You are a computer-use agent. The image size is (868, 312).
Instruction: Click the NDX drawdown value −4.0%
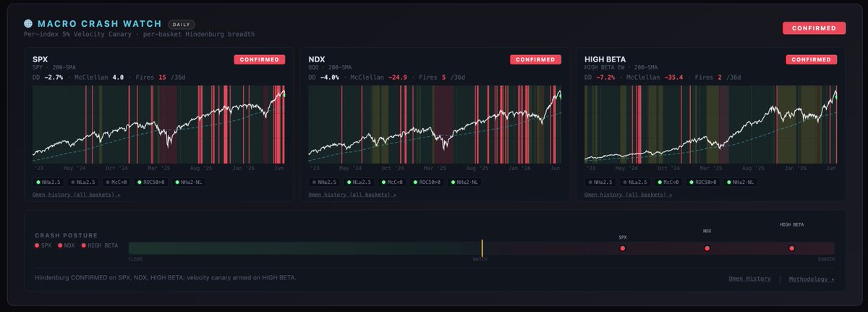(330, 77)
